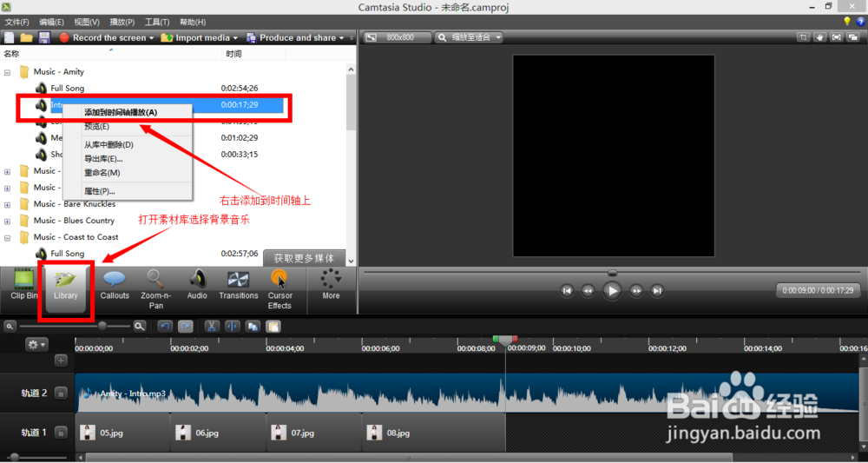This screenshot has width=868, height=463.
Task: Choose 预览(E) from the context menu
Action: [128, 127]
